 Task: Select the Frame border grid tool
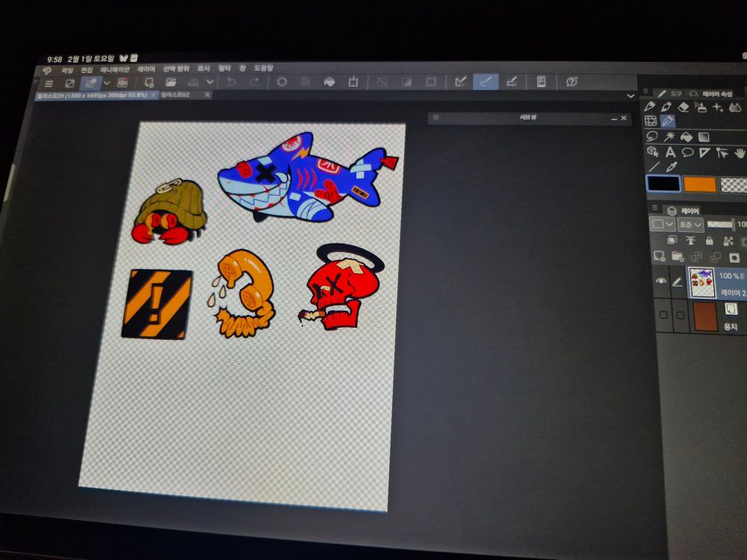tap(651, 122)
